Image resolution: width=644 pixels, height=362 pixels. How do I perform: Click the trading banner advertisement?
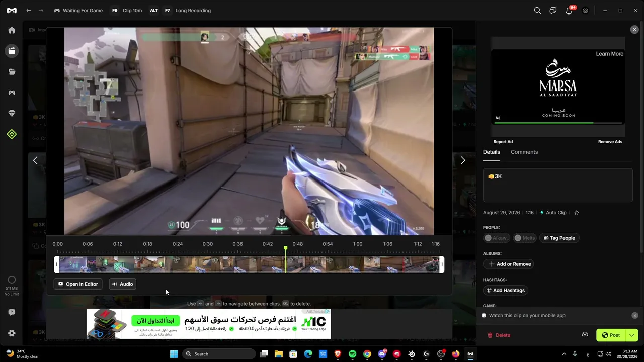tap(209, 324)
